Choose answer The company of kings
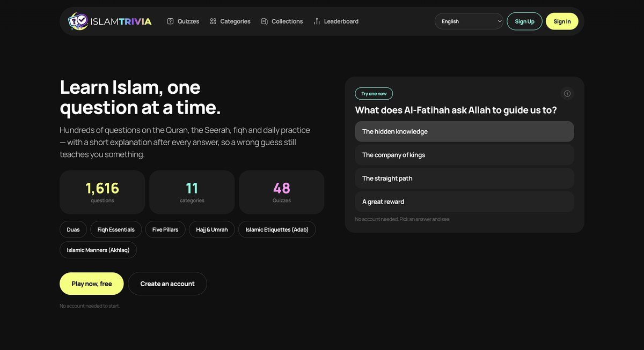The image size is (644, 350). coord(464,155)
